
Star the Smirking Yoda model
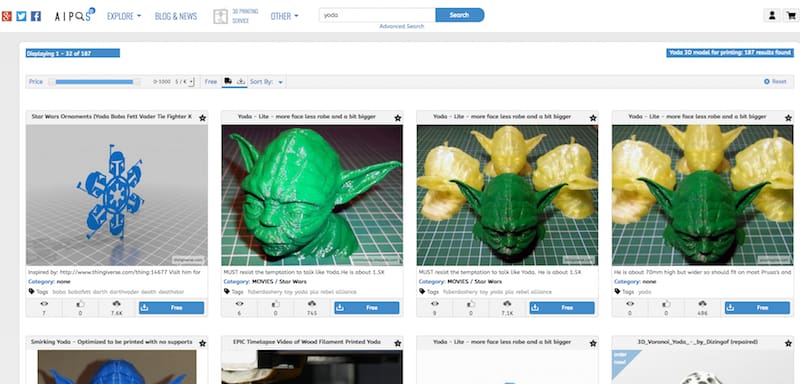pos(203,343)
